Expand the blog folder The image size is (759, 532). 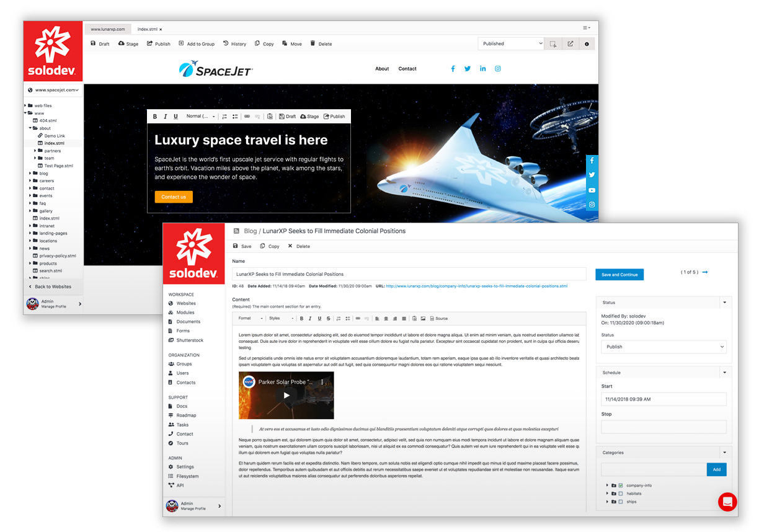tap(30, 174)
